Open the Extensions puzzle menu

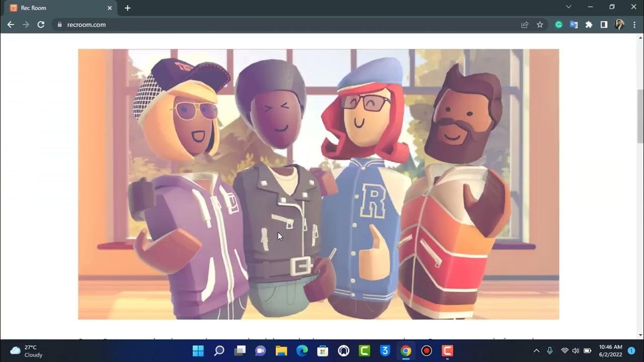pos(589,25)
